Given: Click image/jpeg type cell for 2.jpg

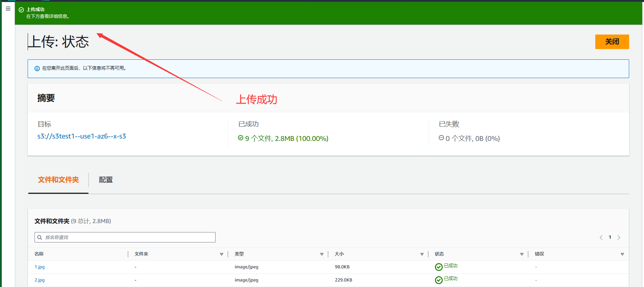Looking at the screenshot, I should click(246, 280).
